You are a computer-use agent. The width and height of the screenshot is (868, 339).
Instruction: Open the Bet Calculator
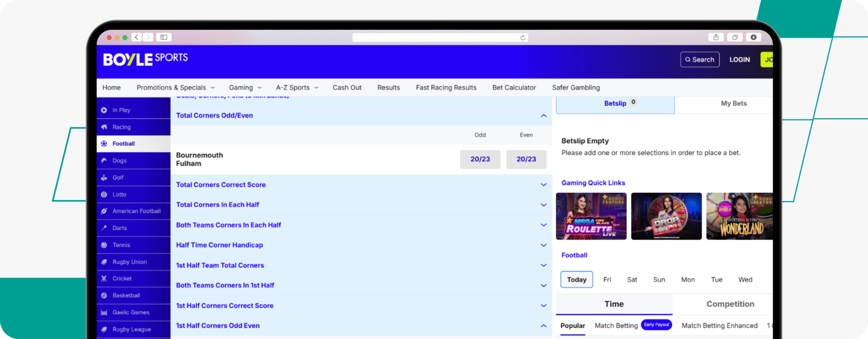pyautogui.click(x=514, y=87)
